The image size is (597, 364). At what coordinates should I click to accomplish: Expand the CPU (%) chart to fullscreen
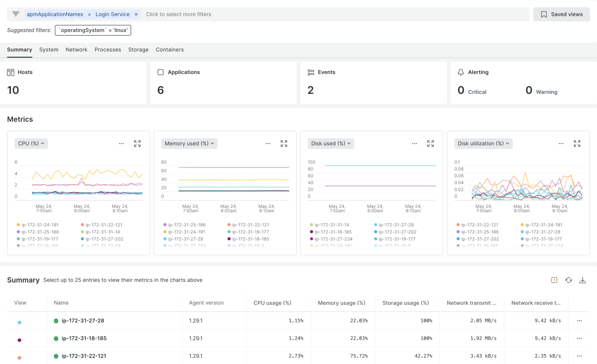point(137,143)
